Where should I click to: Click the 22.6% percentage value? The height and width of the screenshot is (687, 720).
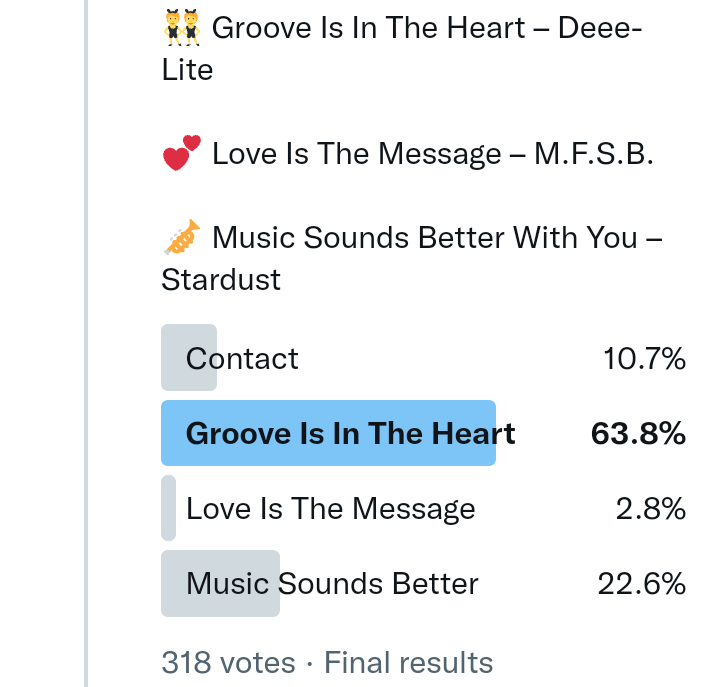(641, 583)
